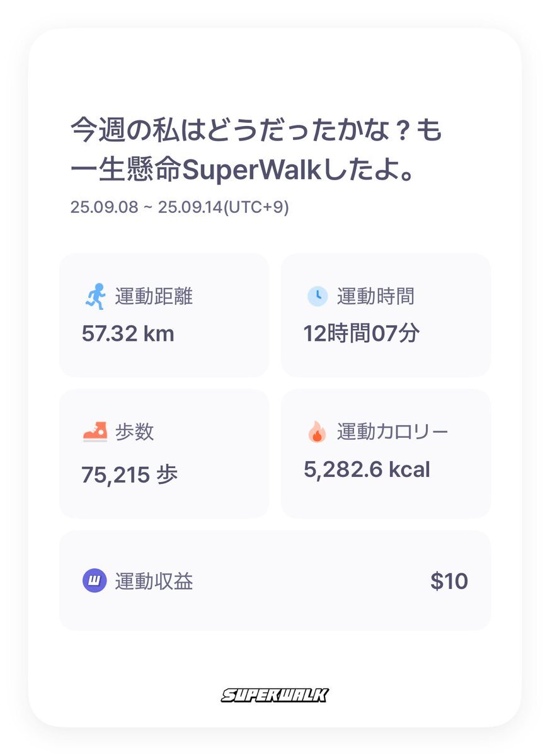Click the 75,215 歩 step count

[x=129, y=474]
